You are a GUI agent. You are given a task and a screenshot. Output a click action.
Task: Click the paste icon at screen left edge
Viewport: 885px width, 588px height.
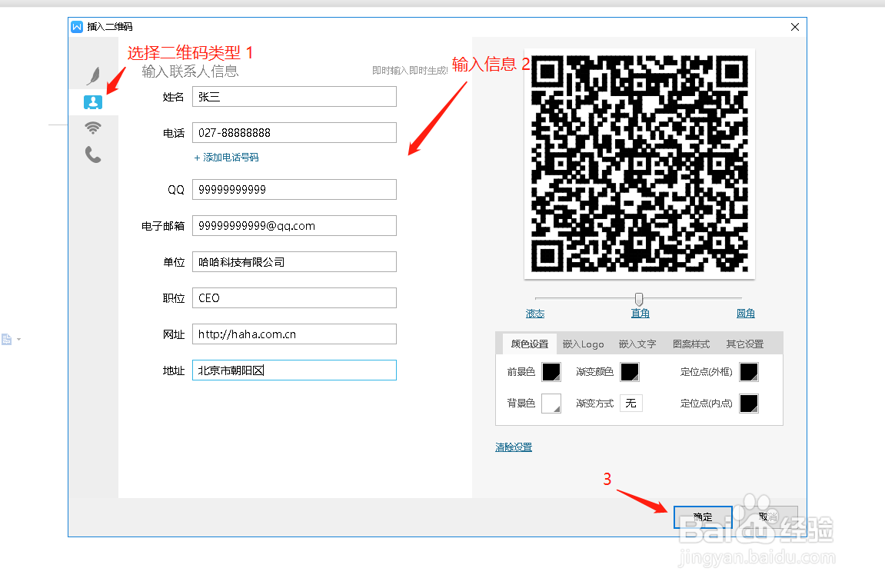pos(6,337)
